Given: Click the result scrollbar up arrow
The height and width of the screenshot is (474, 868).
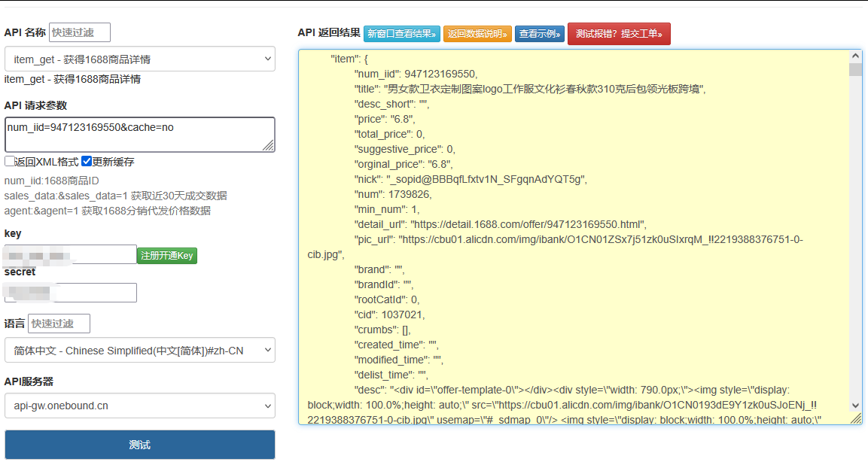Looking at the screenshot, I should [x=855, y=56].
